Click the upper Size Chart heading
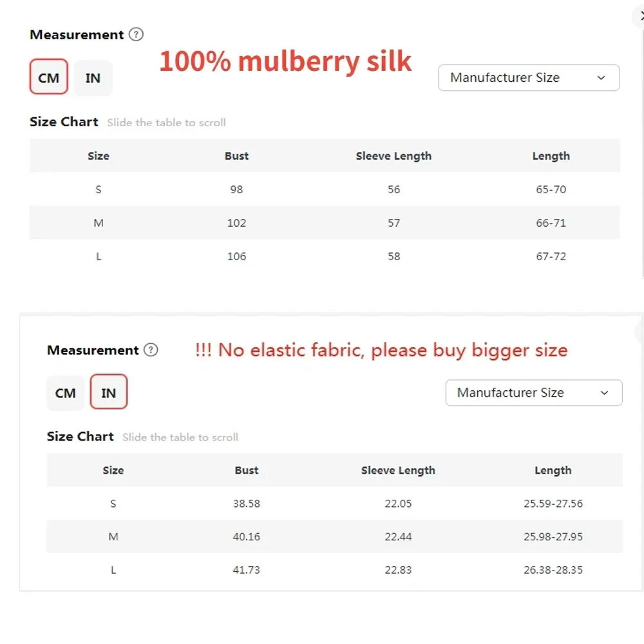 click(x=64, y=122)
